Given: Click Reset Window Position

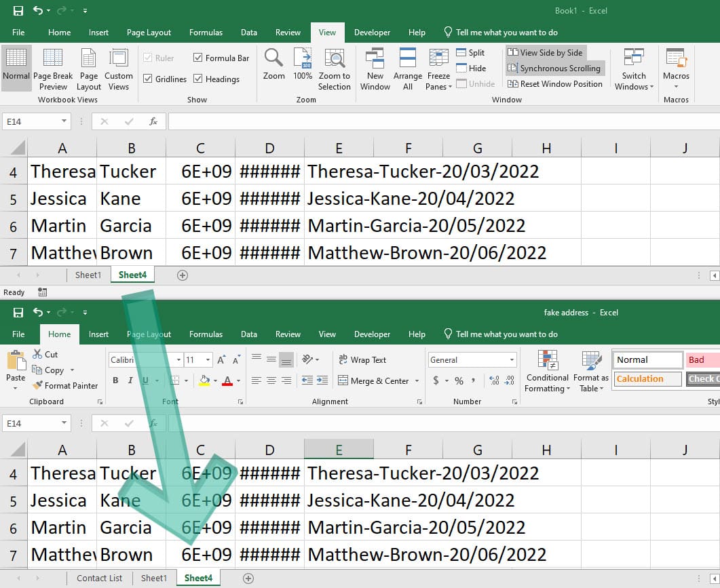Looking at the screenshot, I should (555, 83).
